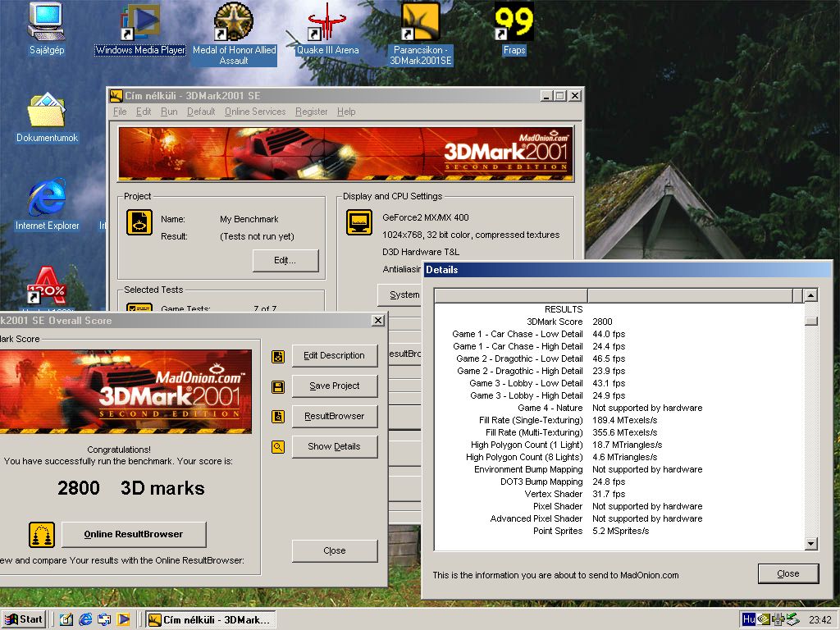
Task: Click the 3DMark2001 banner in main window
Action: 345,153
